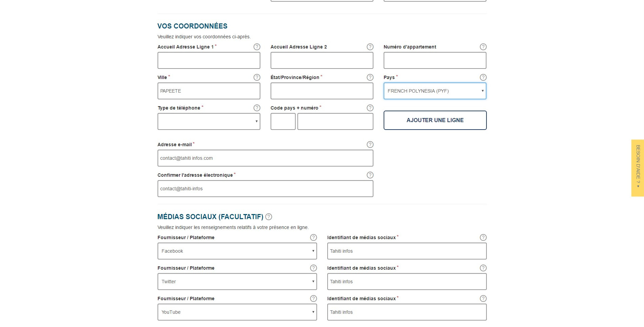Viewport: 644px width, 327px height.
Task: Open the Pays country dropdown
Action: (x=435, y=91)
